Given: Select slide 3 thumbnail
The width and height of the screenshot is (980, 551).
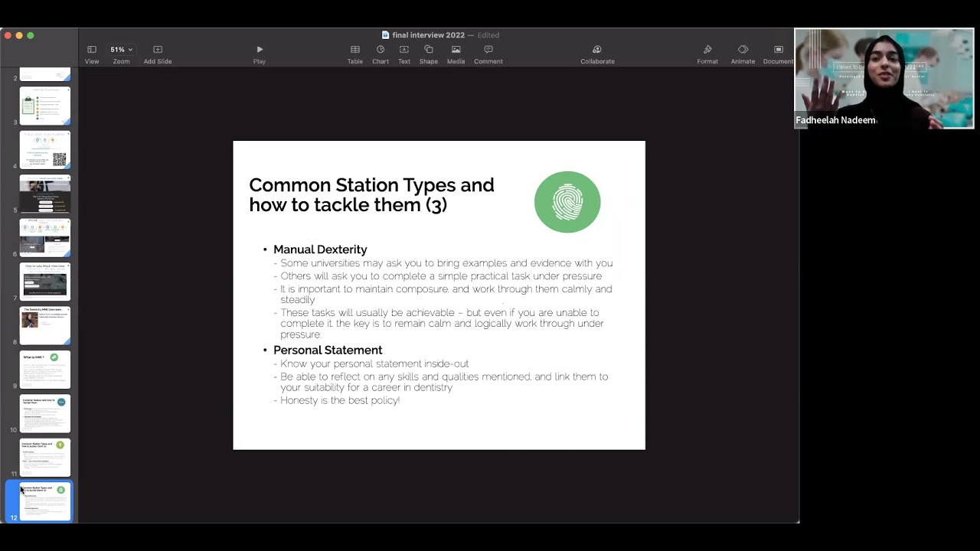Looking at the screenshot, I should (x=45, y=106).
